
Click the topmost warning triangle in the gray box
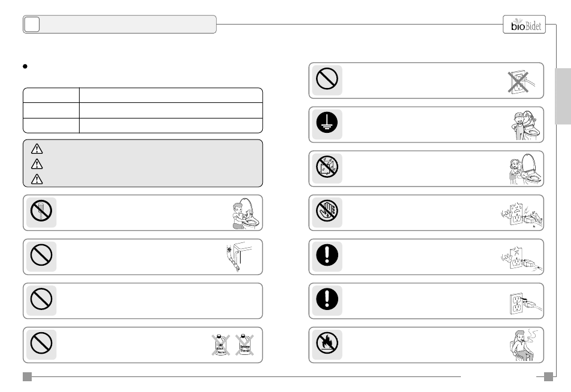37,149
